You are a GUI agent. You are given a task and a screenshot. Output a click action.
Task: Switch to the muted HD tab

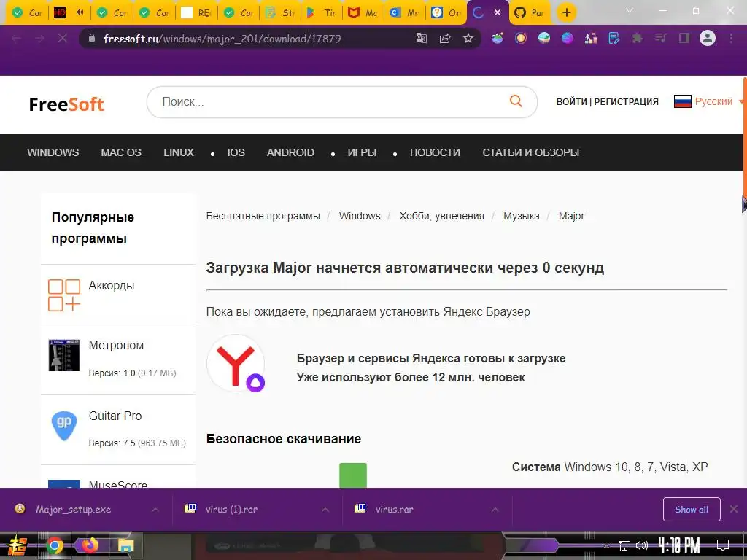coord(69,13)
